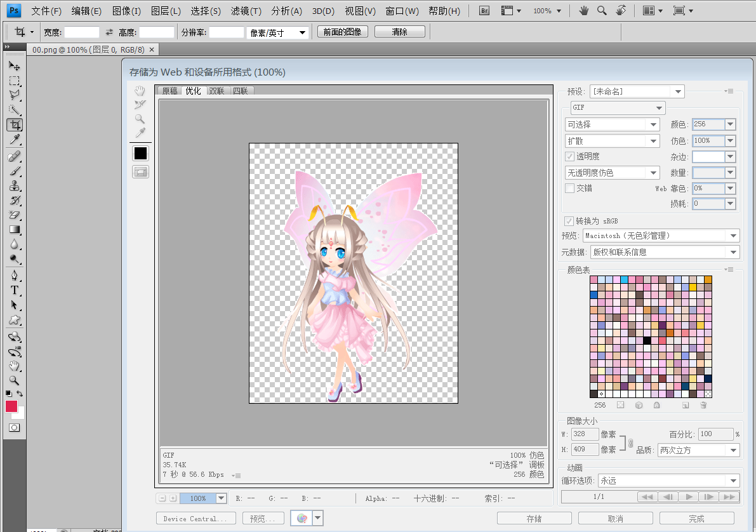756x532 pixels.
Task: Open the 文件(F) menu
Action: click(46, 11)
